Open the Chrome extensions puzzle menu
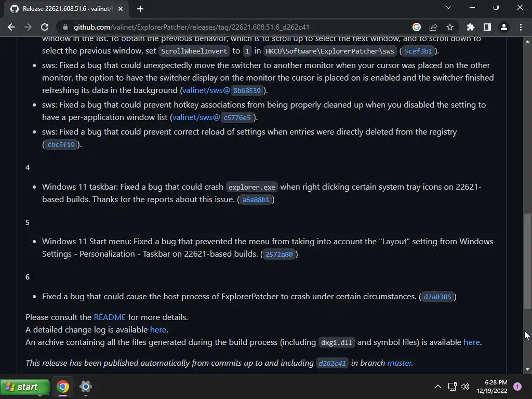Image resolution: width=532 pixels, height=399 pixels. click(471, 27)
